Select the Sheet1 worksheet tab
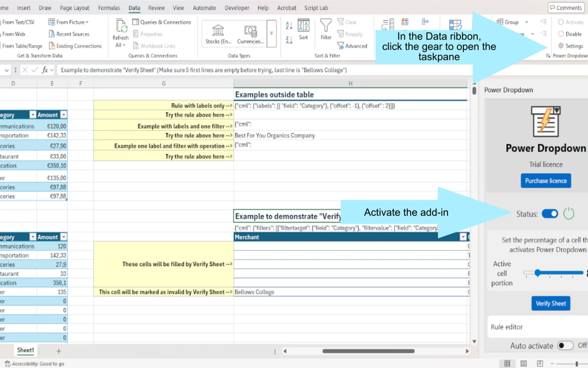588x368 pixels. (25, 350)
